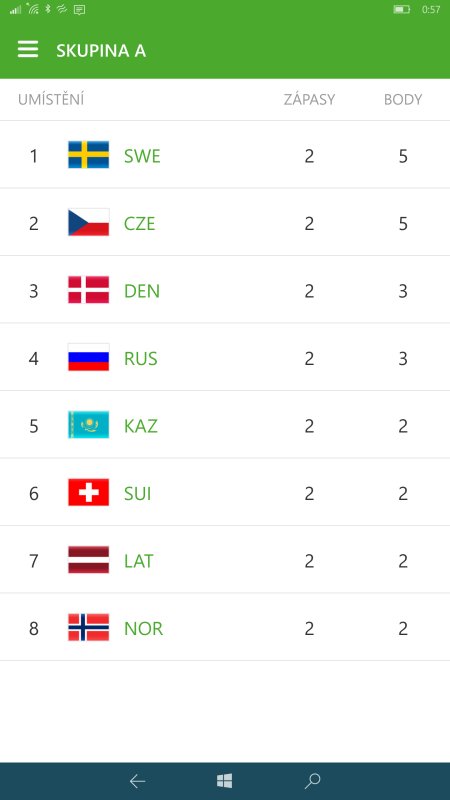
Task: Open the CZE team link
Action: (x=140, y=224)
